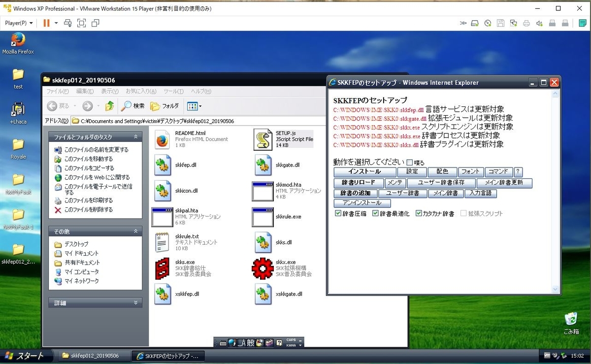Image resolution: width=591 pixels, height=364 pixels.
Task: Open 編集(E) menu in Explorer
Action: tap(85, 91)
